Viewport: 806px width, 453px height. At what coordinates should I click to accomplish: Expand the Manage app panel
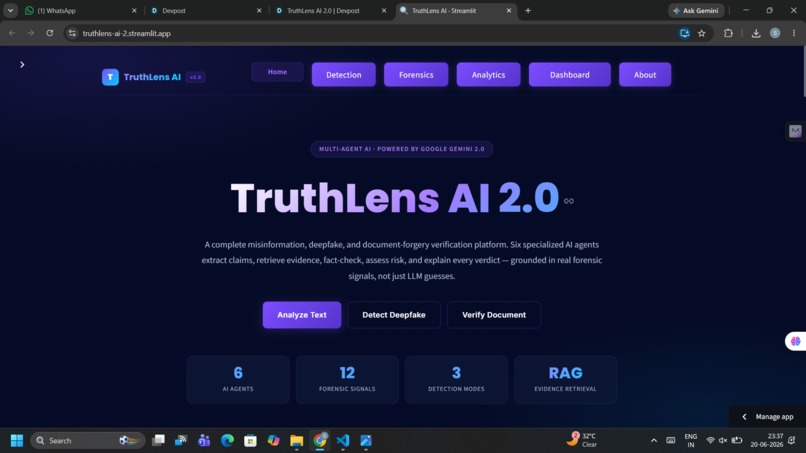[x=768, y=416]
